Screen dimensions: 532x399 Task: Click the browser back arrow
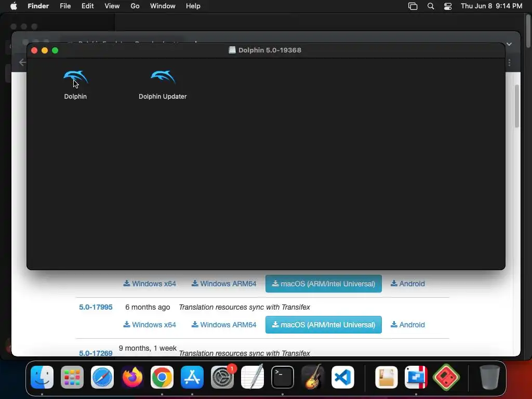tap(22, 62)
